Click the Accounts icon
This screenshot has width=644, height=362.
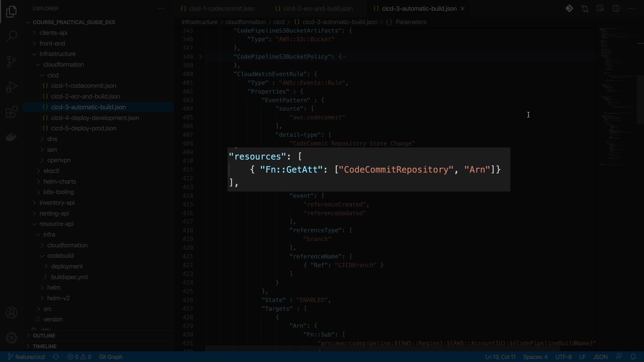coord(11,313)
